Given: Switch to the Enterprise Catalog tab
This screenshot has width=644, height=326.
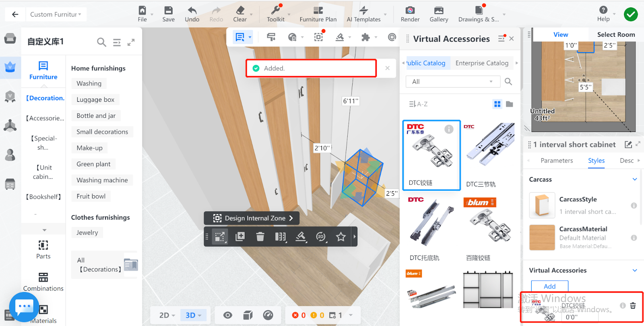Looking at the screenshot, I should tap(482, 63).
